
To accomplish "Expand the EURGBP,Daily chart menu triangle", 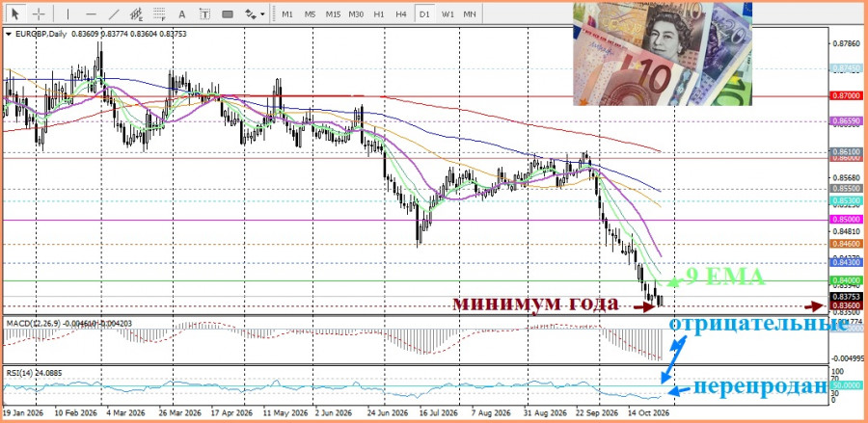I will pyautogui.click(x=8, y=35).
